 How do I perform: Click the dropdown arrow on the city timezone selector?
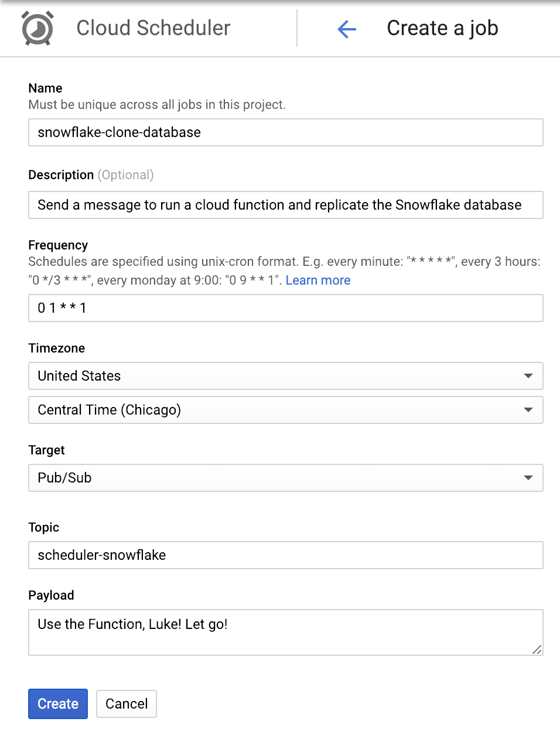tap(528, 410)
